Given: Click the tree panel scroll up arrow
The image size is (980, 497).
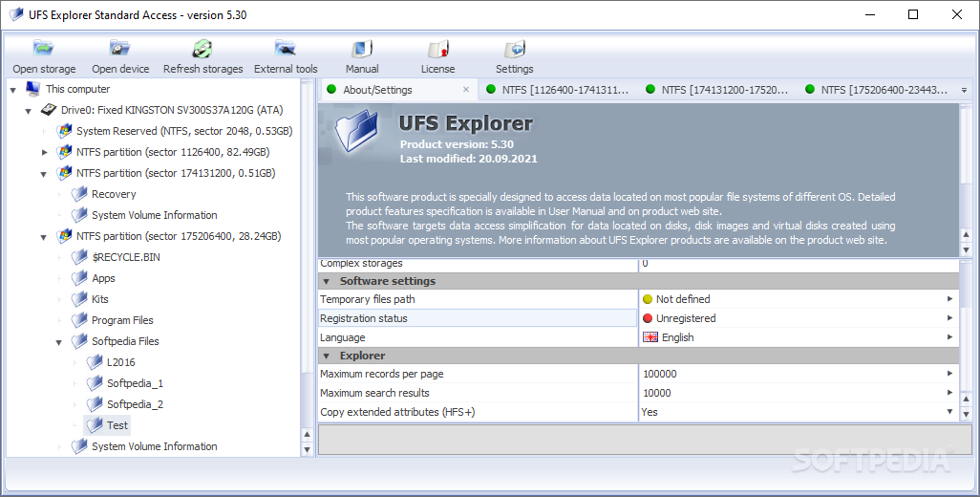Looking at the screenshot, I should [x=307, y=434].
